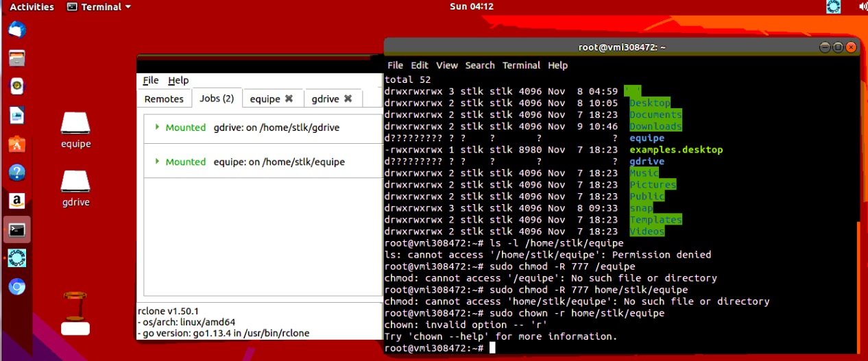Click 'os/arch: linux/amd64' text line
This screenshot has width=868, height=361.
pyautogui.click(x=186, y=322)
